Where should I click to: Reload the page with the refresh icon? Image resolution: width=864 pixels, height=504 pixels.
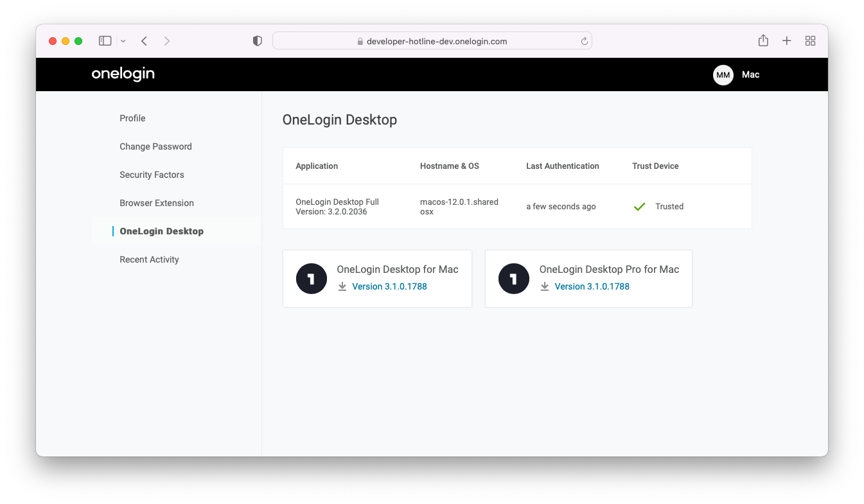pyautogui.click(x=584, y=41)
